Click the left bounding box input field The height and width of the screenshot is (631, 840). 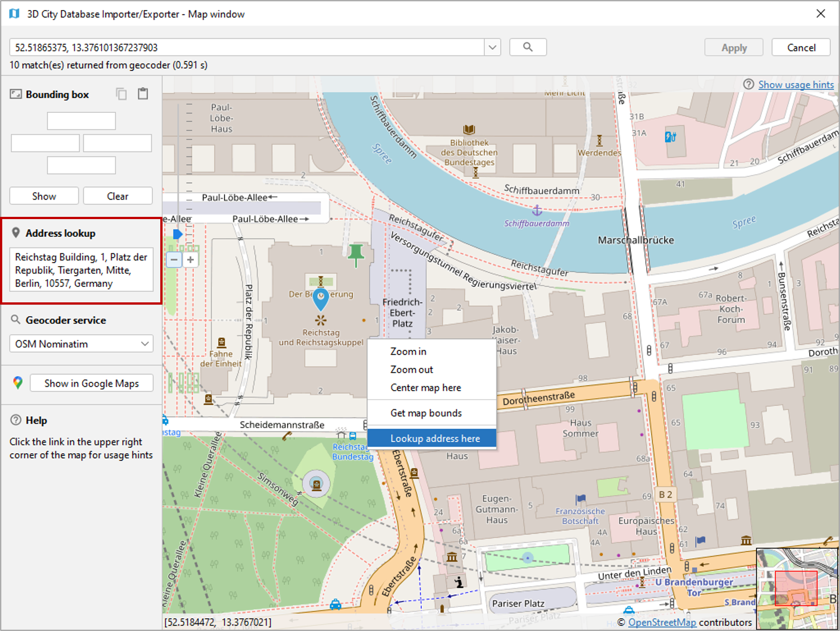click(45, 143)
